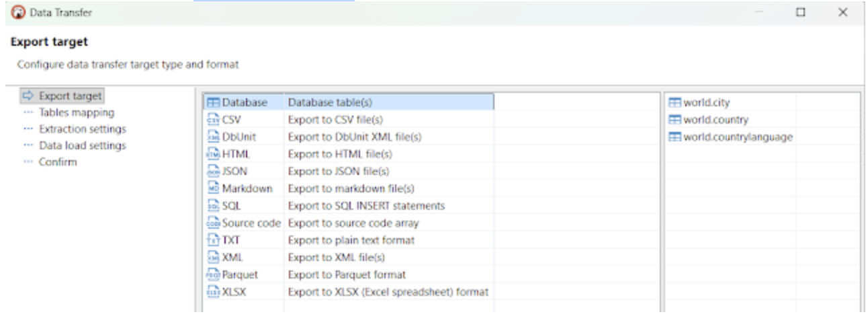Select the world.countrylanguage table name

[738, 137]
